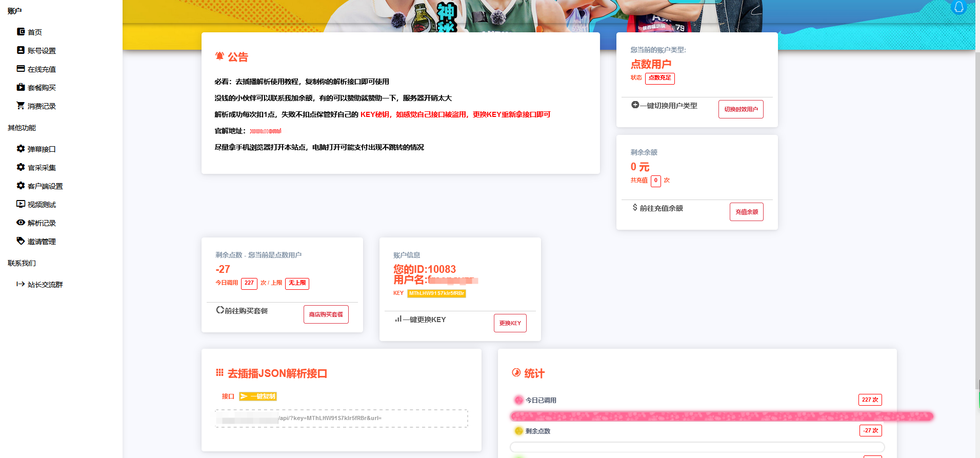
Task: Click the 您当前的账户类型 label
Action: (x=658, y=50)
